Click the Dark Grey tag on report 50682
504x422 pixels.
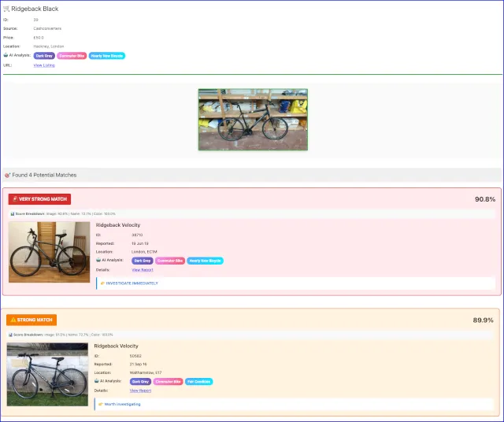click(x=140, y=382)
